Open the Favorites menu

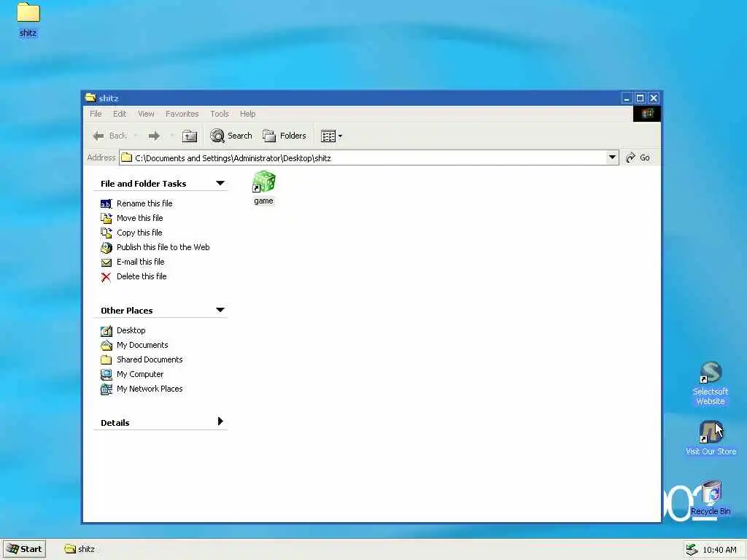point(182,114)
